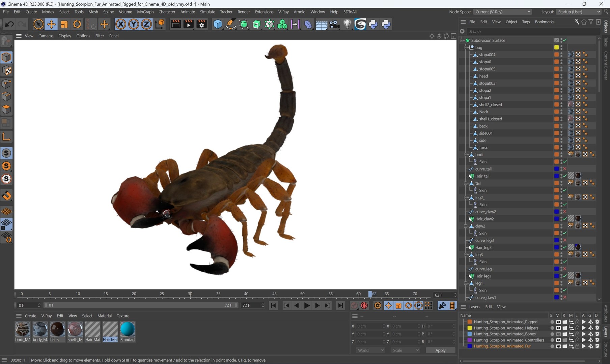Enable Texture mode in left sidebar
The width and height of the screenshot is (610, 364).
[x=6, y=70]
